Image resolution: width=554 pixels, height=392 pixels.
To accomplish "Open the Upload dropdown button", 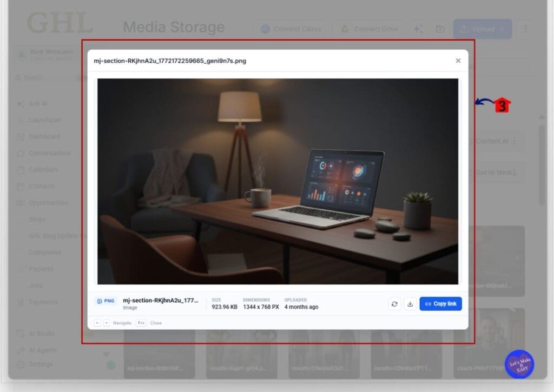I will (482, 29).
